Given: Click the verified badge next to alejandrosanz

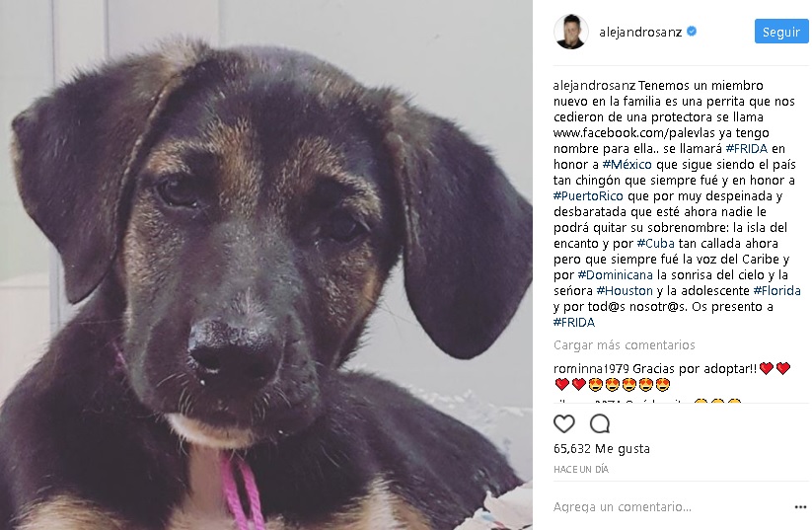Looking at the screenshot, I should coord(692,31).
